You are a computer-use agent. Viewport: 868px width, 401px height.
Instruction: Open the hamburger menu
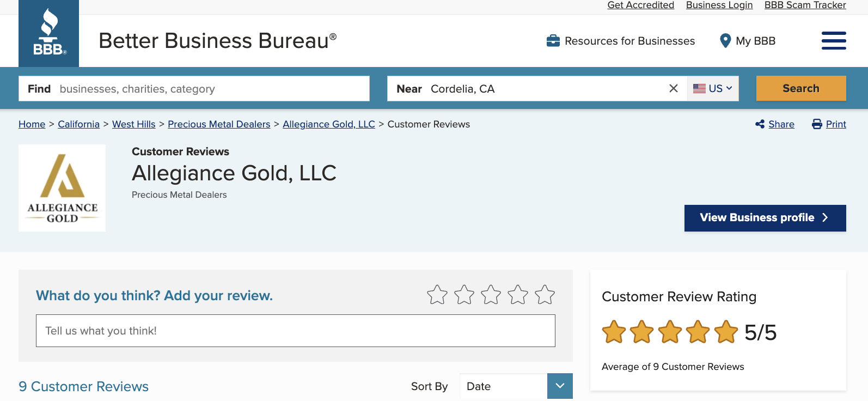point(834,41)
